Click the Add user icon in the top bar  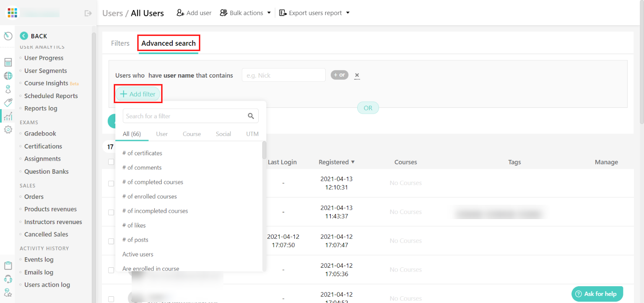(180, 13)
